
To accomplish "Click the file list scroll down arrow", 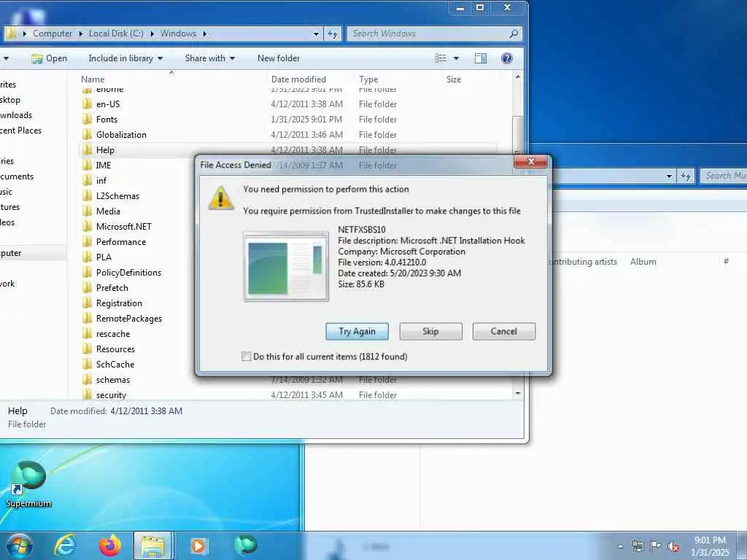I will (518, 393).
